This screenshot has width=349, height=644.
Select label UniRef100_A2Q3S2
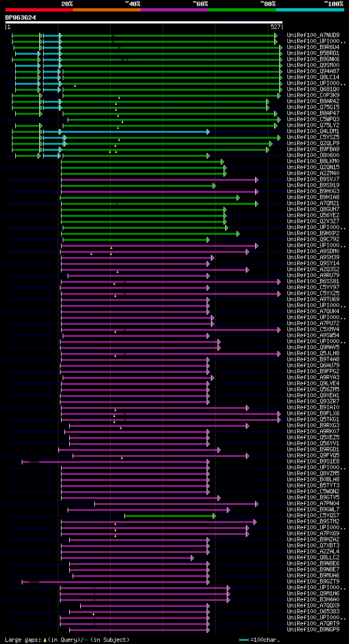pos(313,270)
